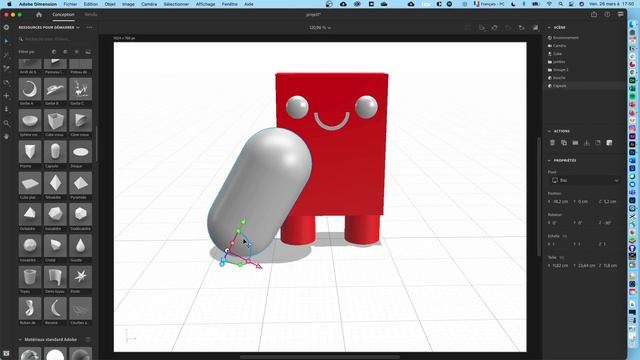This screenshot has height=360, width=640.
Task: Add the Pyramide model
Action: 80,183
